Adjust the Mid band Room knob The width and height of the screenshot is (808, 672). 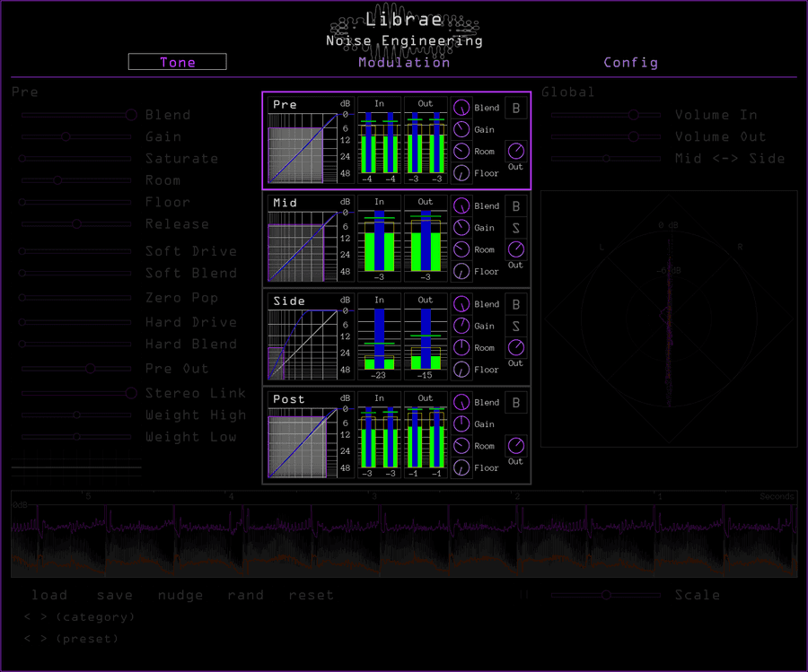click(461, 249)
